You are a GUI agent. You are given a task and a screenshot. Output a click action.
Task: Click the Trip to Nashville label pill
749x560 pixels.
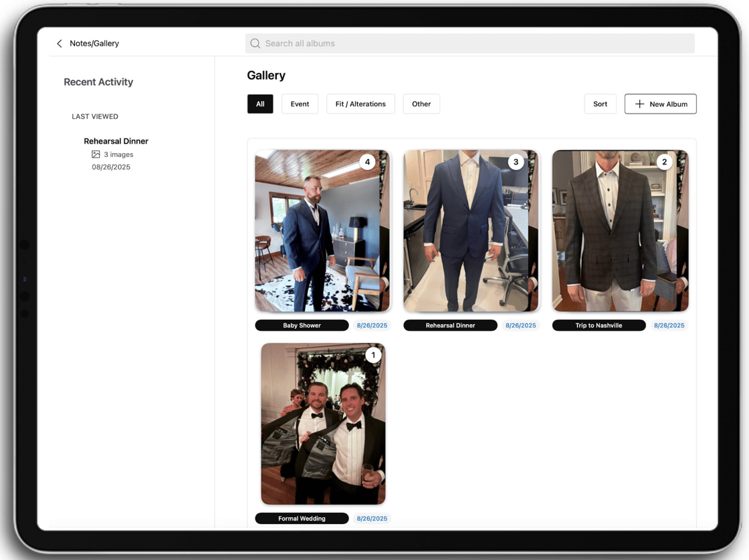[x=599, y=325]
